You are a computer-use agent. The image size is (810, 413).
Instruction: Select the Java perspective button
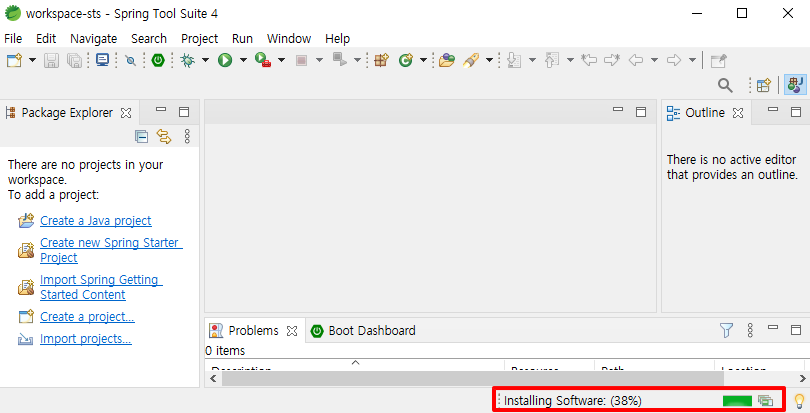795,85
